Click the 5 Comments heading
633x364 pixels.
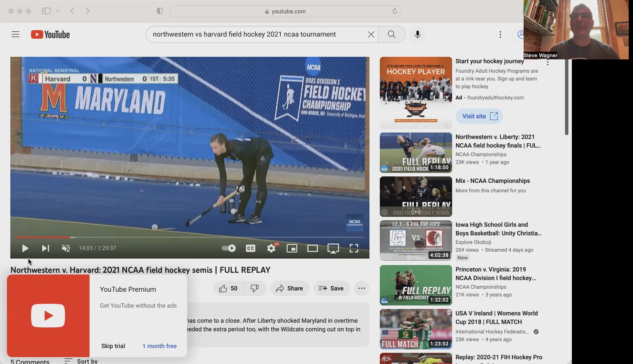[x=30, y=361]
